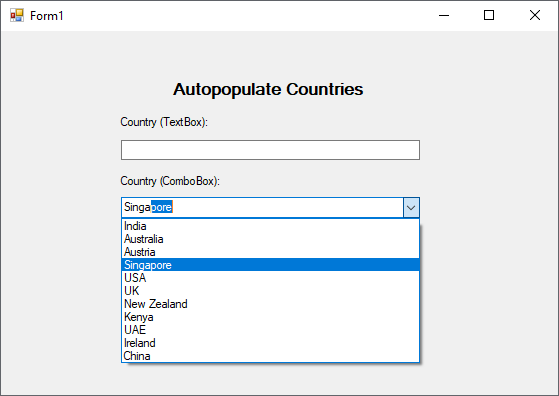Select New Zealand from the list
Screen dimensions: 559x396
(270, 304)
